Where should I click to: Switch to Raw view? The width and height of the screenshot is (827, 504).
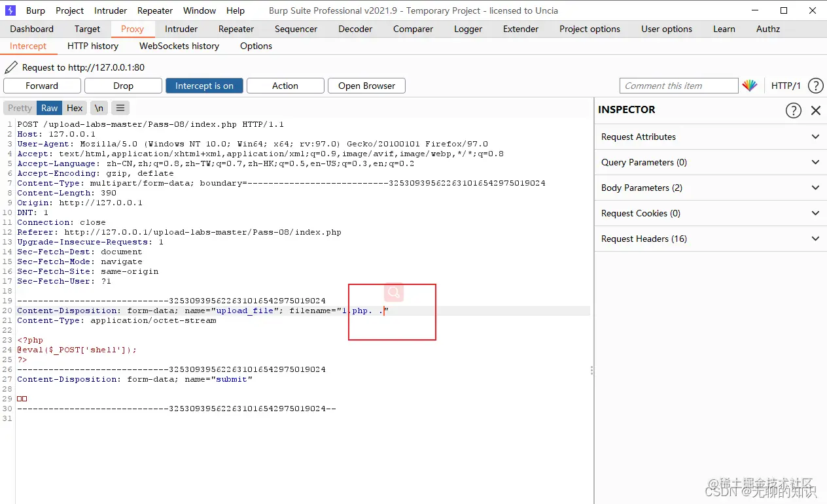pos(50,108)
